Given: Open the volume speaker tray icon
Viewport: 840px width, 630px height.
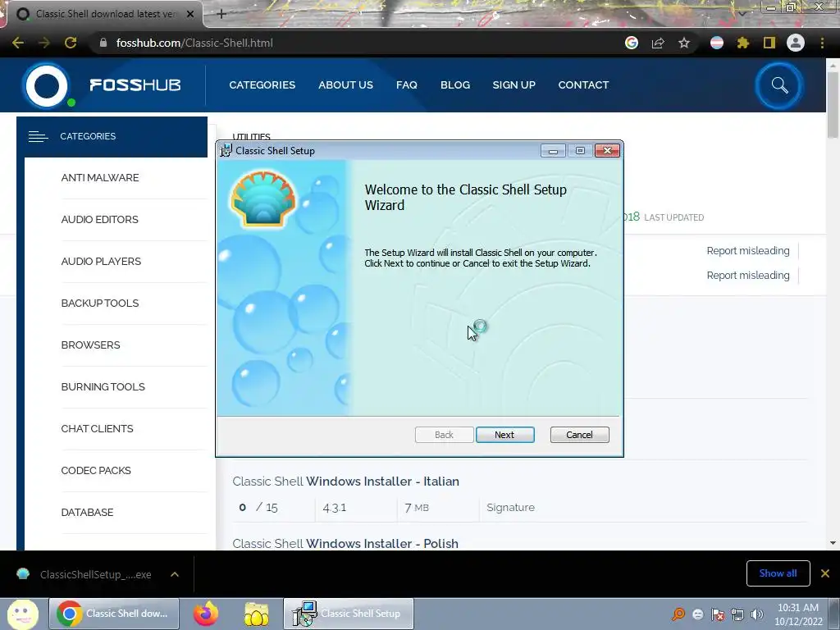Looking at the screenshot, I should coord(757,614).
